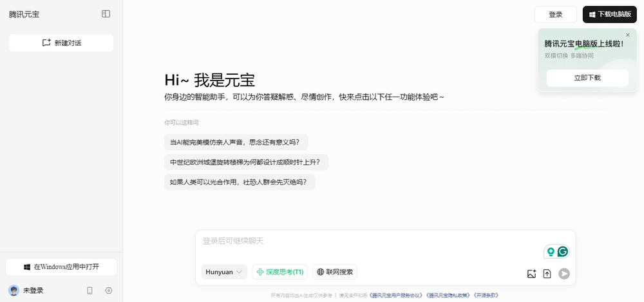Viewport: 644px width, 302px height.
Task: Click 立即下载 in the promo card
Action: [587, 78]
